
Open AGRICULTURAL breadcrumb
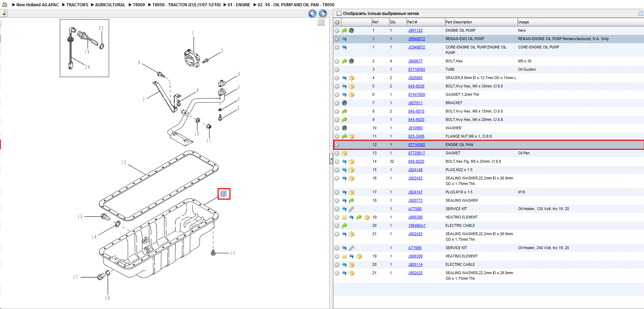tap(110, 5)
